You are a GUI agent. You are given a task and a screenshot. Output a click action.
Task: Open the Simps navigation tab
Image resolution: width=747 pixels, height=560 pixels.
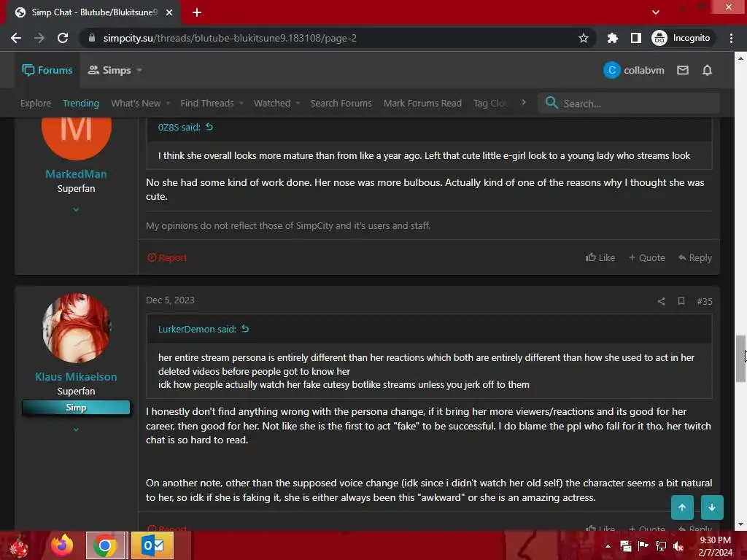[x=109, y=70]
